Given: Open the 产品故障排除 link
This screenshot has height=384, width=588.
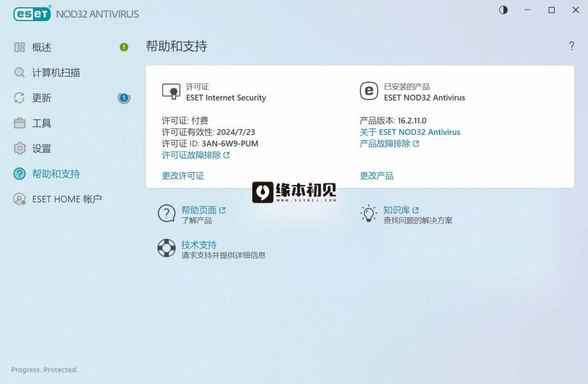Looking at the screenshot, I should (385, 144).
